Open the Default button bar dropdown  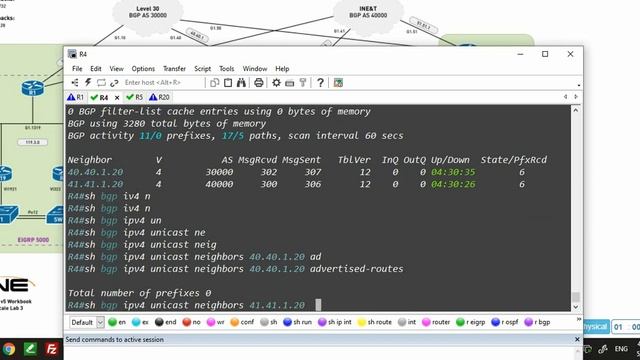[100, 322]
